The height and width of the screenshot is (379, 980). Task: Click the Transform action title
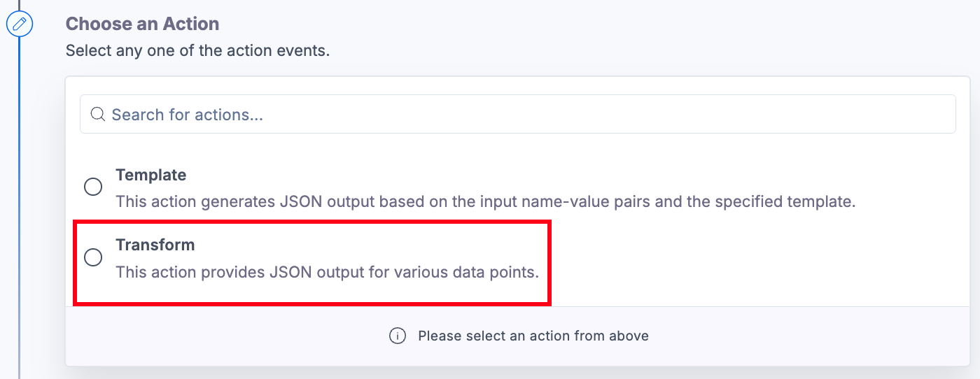(x=155, y=245)
